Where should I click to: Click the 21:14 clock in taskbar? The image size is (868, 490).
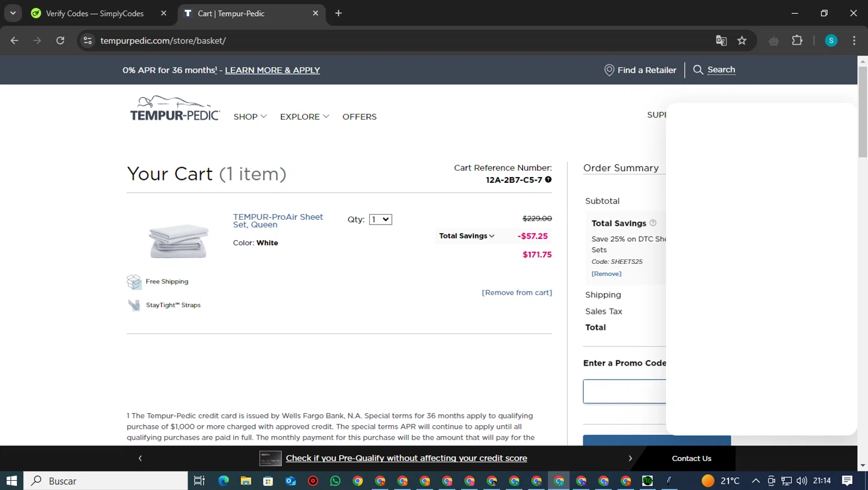tap(822, 481)
